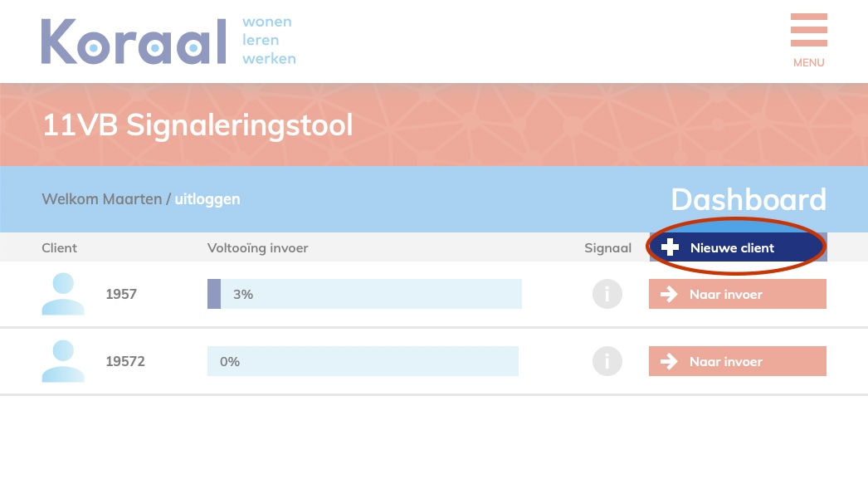Click the 0% progress bar
Screen dimensions: 868x484
point(363,361)
